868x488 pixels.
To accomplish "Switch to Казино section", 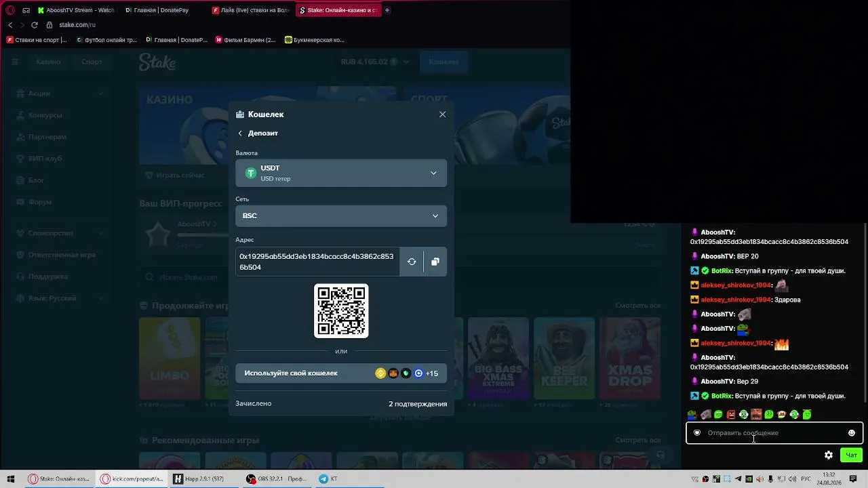I will coord(48,62).
